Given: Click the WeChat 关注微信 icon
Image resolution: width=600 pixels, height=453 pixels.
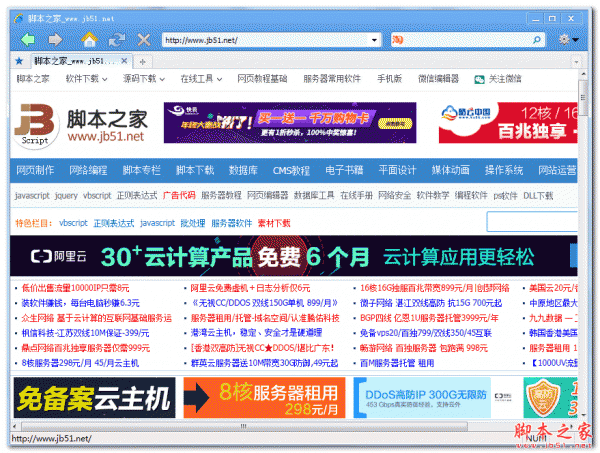Looking at the screenshot, I should point(479,79).
